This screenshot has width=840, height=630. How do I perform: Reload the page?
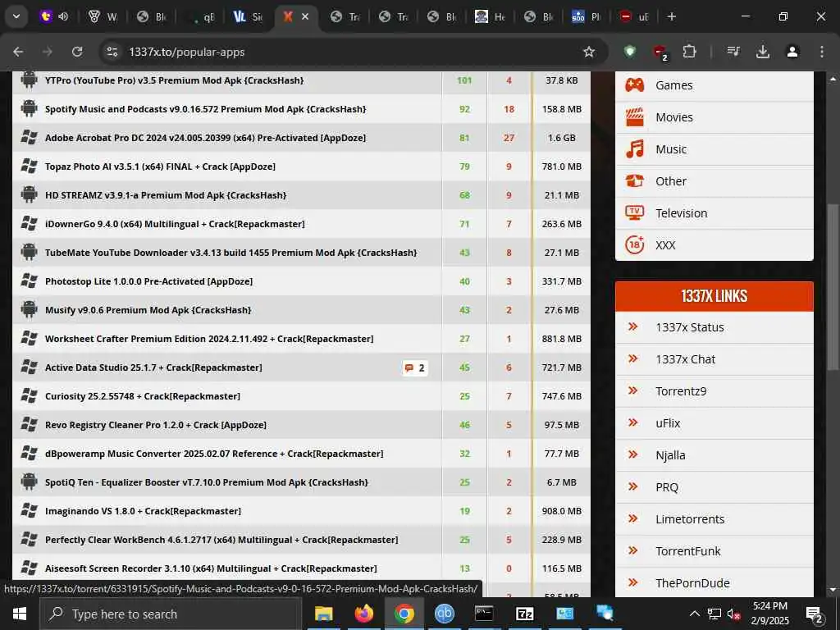pos(77,52)
